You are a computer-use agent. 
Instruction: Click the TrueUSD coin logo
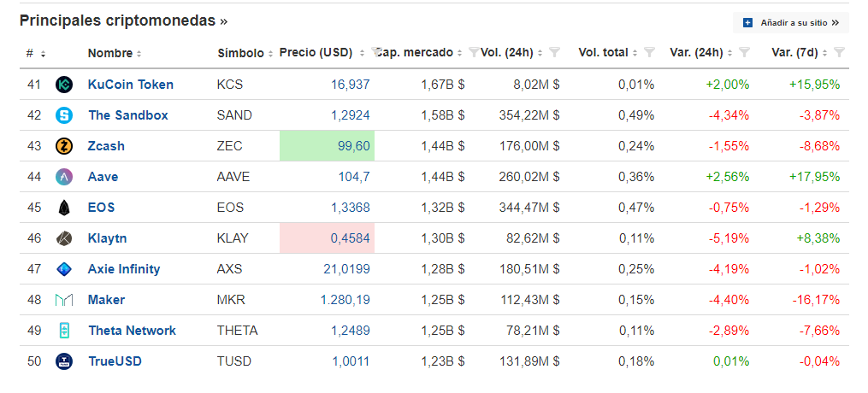[x=64, y=361]
